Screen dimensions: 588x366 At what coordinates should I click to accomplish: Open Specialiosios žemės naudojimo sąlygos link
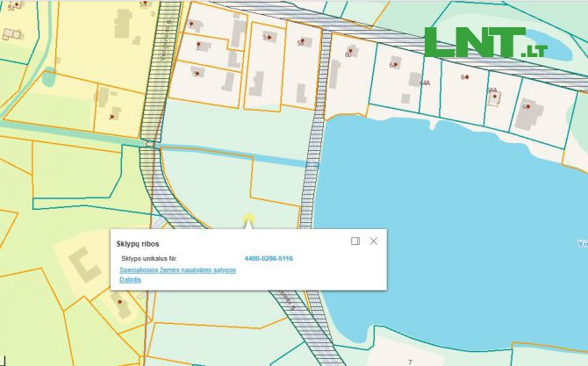[x=177, y=270]
